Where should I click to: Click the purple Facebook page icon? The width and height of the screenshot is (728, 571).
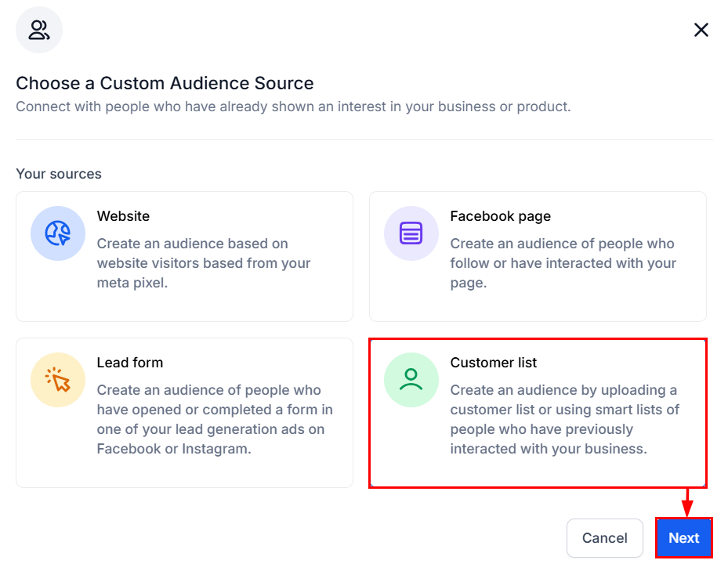[411, 233]
